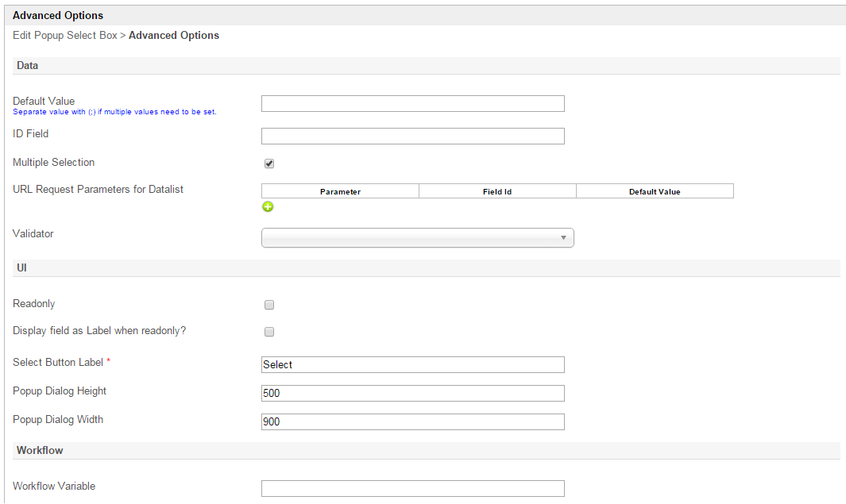Open the Validator dropdown
The image size is (846, 504).
tap(417, 238)
